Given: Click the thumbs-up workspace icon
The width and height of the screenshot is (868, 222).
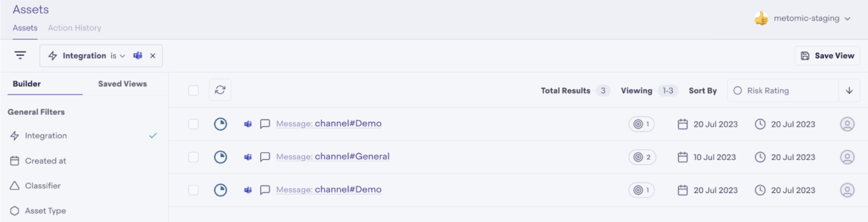Looking at the screenshot, I should click(761, 18).
